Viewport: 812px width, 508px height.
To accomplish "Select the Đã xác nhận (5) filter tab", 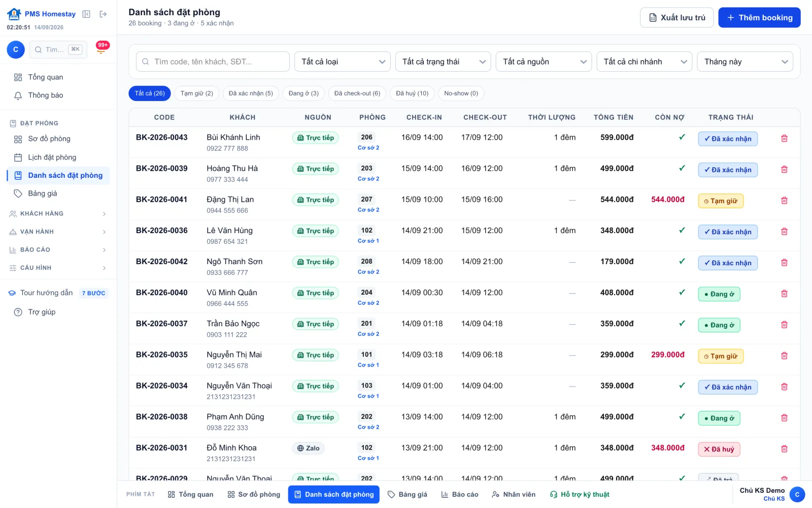I will coord(251,93).
